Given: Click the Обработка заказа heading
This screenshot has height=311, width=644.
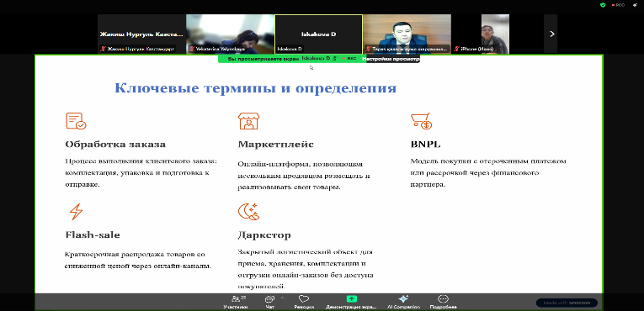Looking at the screenshot, I should [115, 145].
